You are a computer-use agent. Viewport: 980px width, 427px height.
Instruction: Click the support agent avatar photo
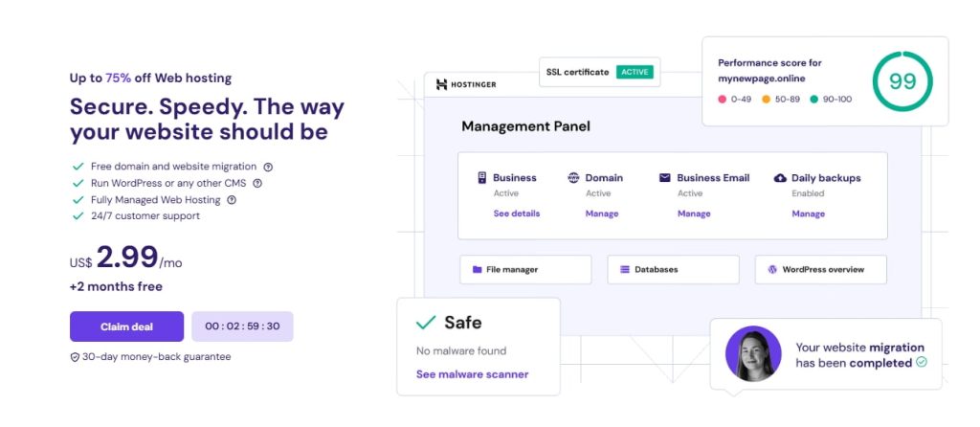[x=753, y=353]
